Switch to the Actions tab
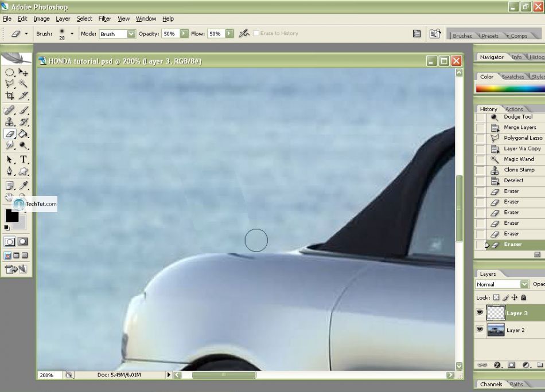Image resolution: width=545 pixels, height=392 pixels. pyautogui.click(x=514, y=109)
